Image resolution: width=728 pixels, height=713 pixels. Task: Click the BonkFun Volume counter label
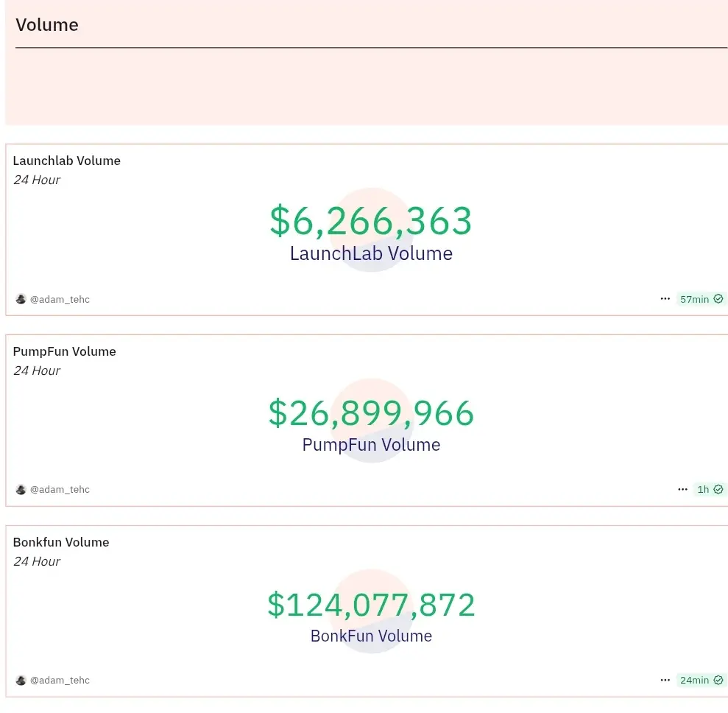click(371, 636)
